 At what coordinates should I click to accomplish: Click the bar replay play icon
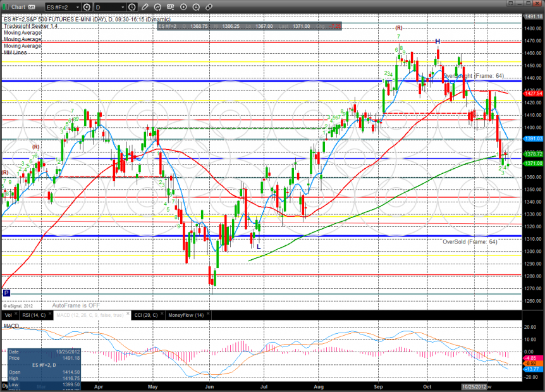183,7
